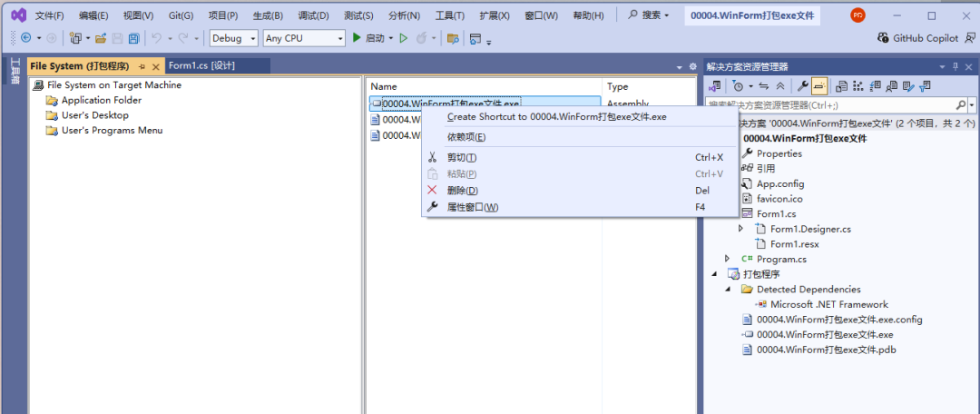Open the 生成(B) menu

point(268,15)
